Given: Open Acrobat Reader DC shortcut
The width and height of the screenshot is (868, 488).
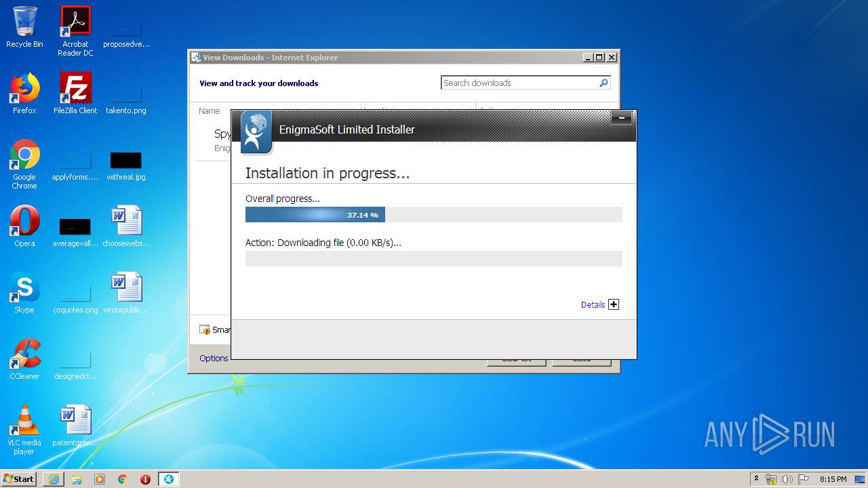Looking at the screenshot, I should pyautogui.click(x=75, y=31).
